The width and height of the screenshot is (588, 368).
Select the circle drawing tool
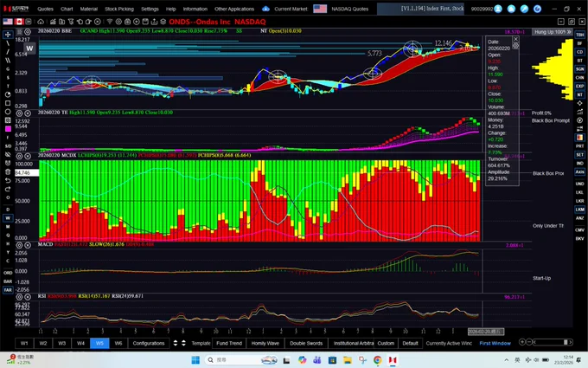click(8, 112)
